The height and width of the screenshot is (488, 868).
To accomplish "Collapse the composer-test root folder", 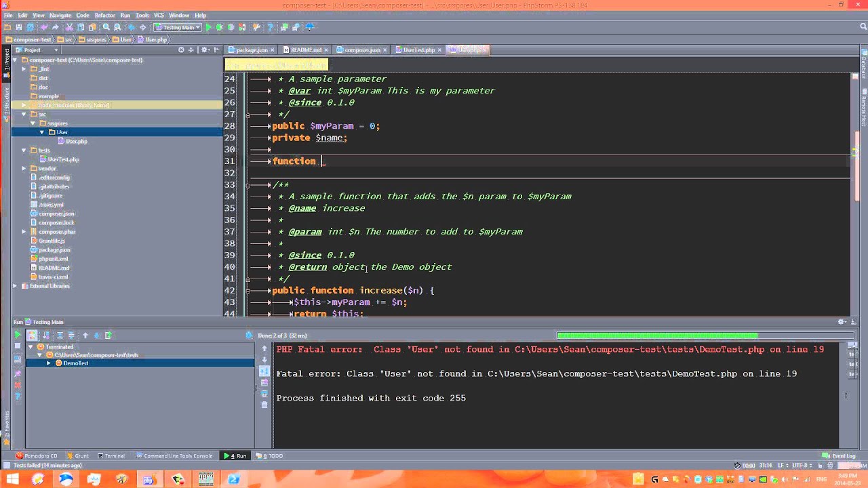I will [15, 60].
